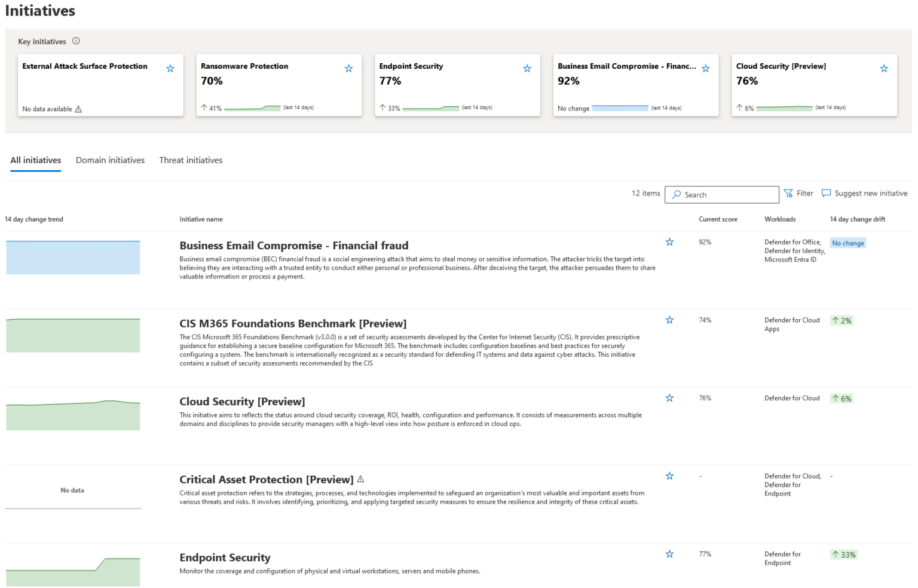Click the No change drift badge

click(x=848, y=243)
